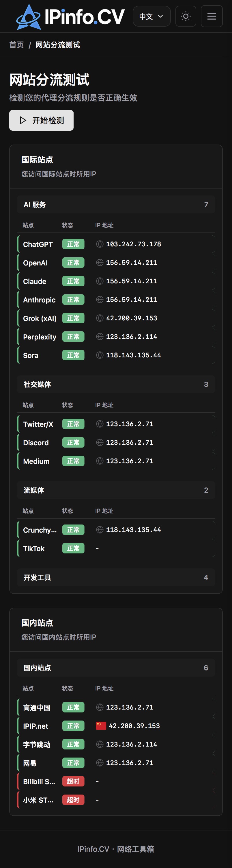Click the globe icon in the Twitter/X row

click(100, 424)
